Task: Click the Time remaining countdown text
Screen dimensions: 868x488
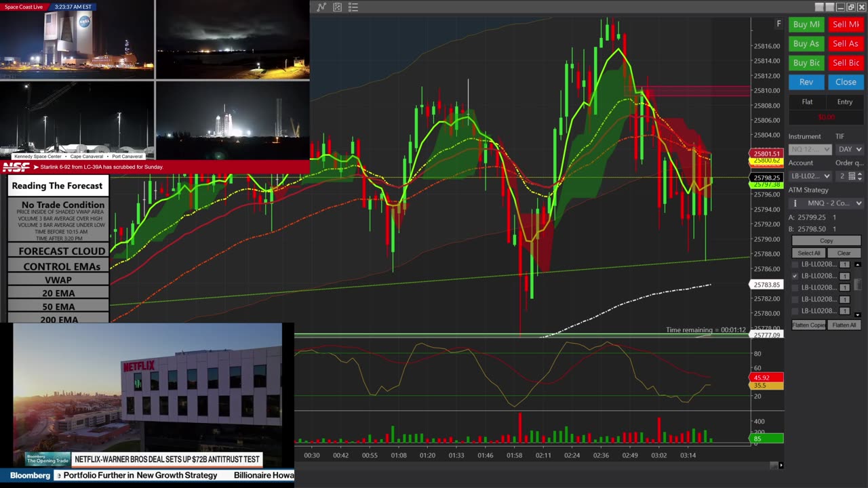Action: coord(705,330)
